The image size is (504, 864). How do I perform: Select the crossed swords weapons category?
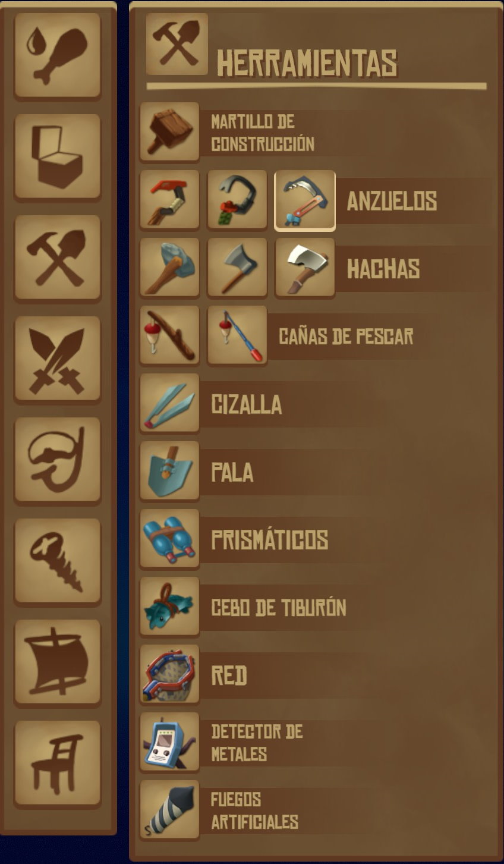pos(58,359)
